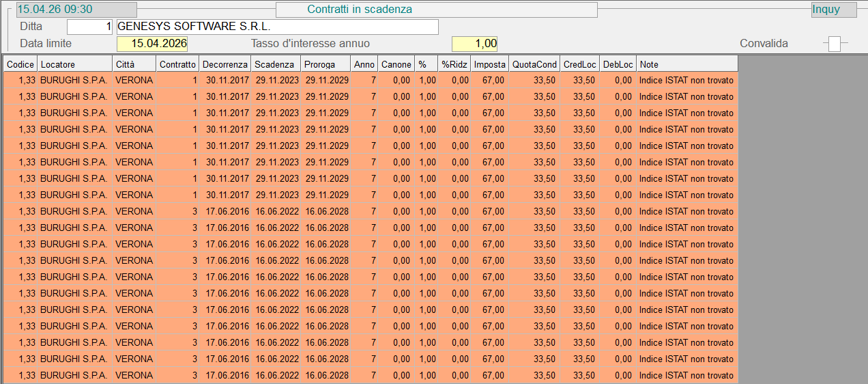Toggle the Convalida checkbox
This screenshot has width=868, height=384.
(x=834, y=44)
